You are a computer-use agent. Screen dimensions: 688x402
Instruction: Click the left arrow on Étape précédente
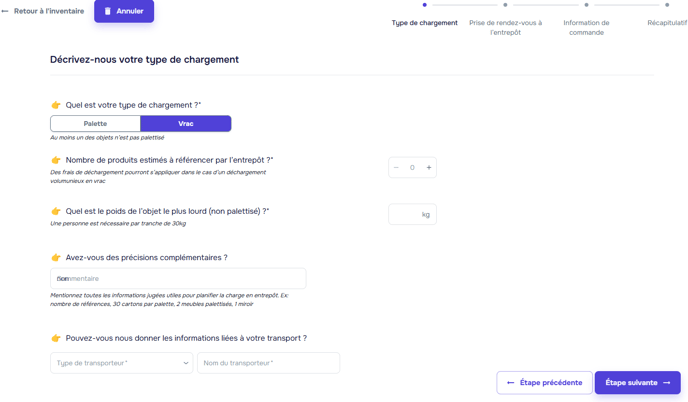(510, 383)
